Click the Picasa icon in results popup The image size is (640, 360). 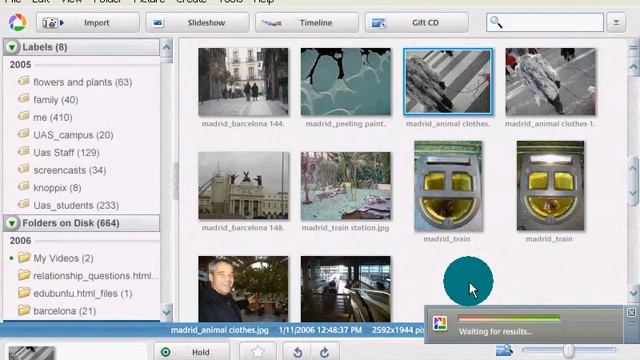pyautogui.click(x=440, y=323)
